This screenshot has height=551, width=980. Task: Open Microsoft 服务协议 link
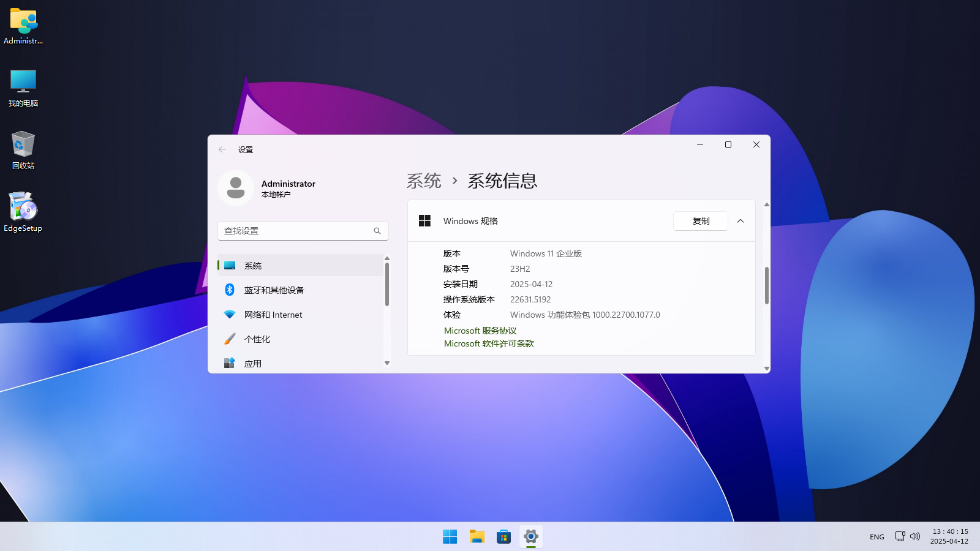point(480,331)
